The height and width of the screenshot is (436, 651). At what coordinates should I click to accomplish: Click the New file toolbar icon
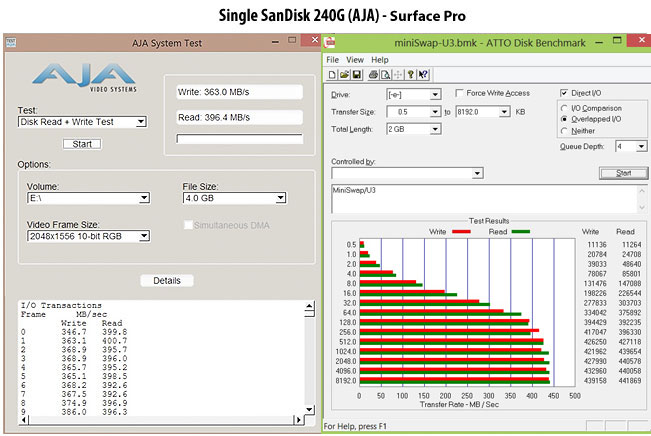click(332, 74)
